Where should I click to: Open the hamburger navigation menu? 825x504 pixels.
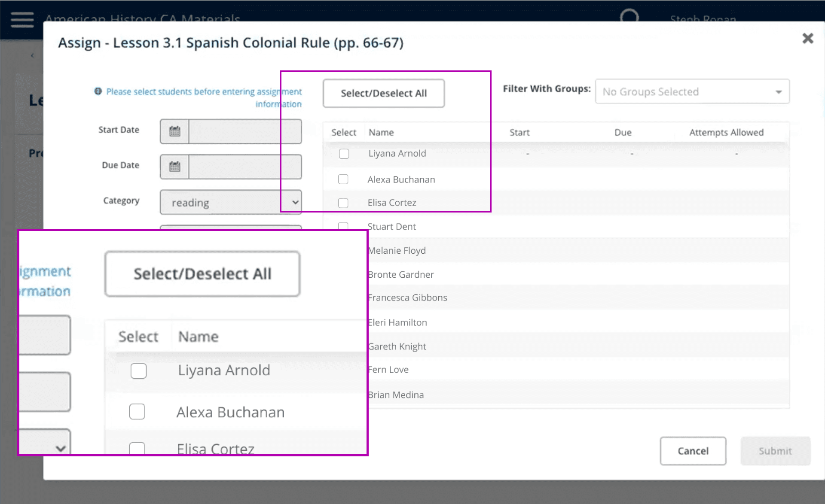[x=22, y=20]
